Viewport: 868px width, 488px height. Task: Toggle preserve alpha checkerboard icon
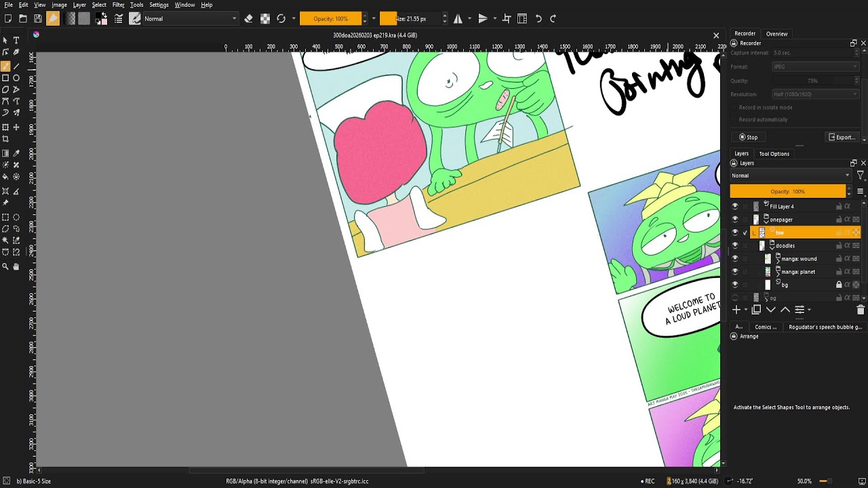tap(265, 19)
